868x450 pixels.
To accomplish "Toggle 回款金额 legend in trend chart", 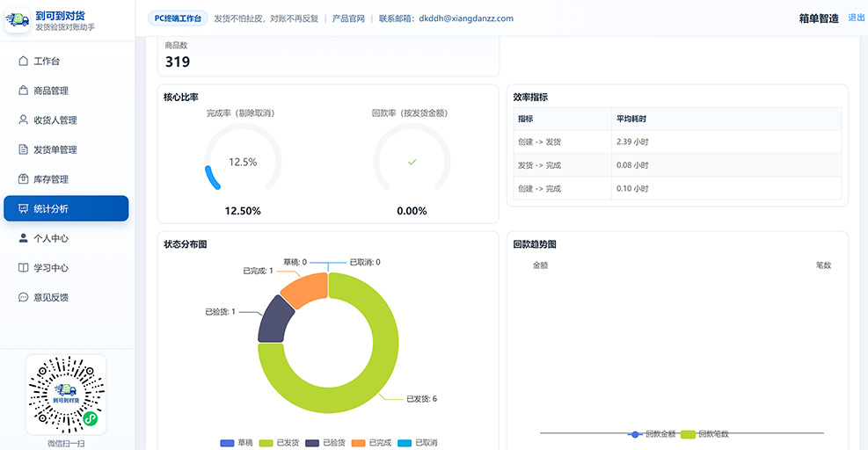I will point(652,434).
